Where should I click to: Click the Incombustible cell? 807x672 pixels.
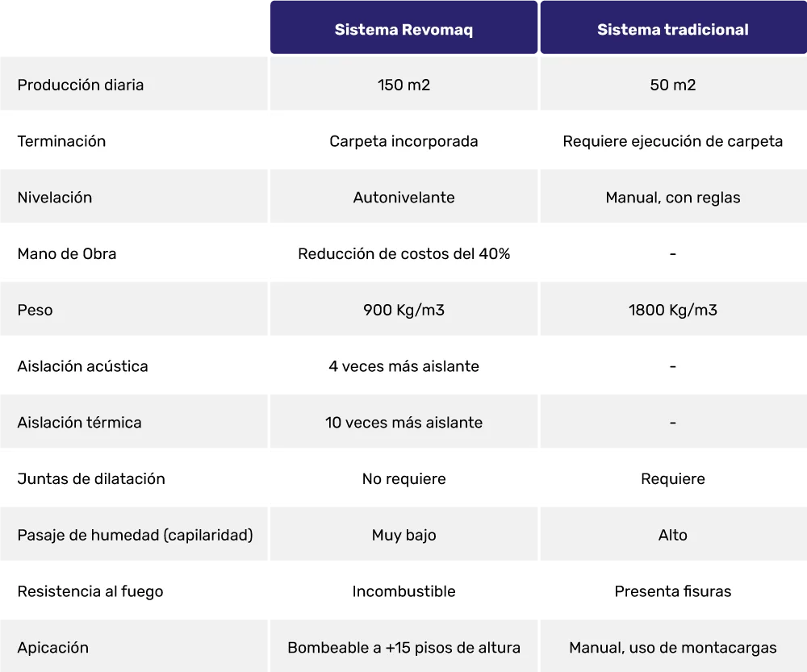[404, 591]
